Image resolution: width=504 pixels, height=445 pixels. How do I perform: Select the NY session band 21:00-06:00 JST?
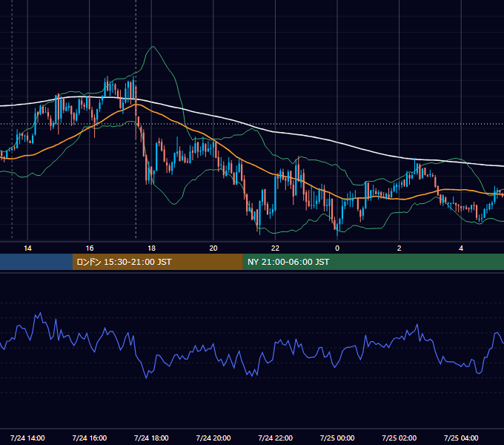point(373,262)
